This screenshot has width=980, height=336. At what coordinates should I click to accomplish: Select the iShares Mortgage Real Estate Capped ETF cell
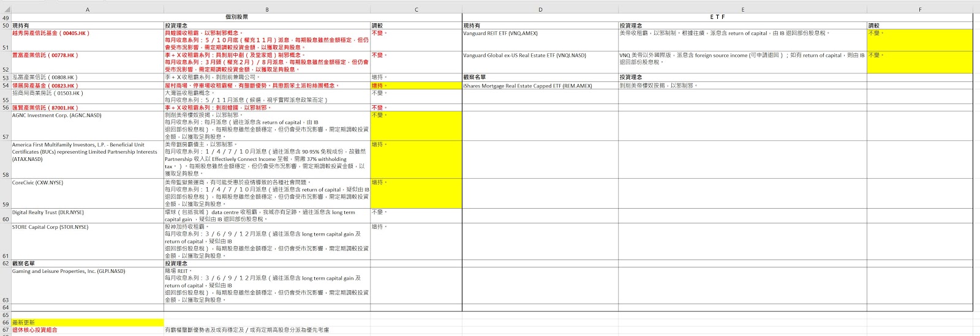pyautogui.click(x=540, y=86)
